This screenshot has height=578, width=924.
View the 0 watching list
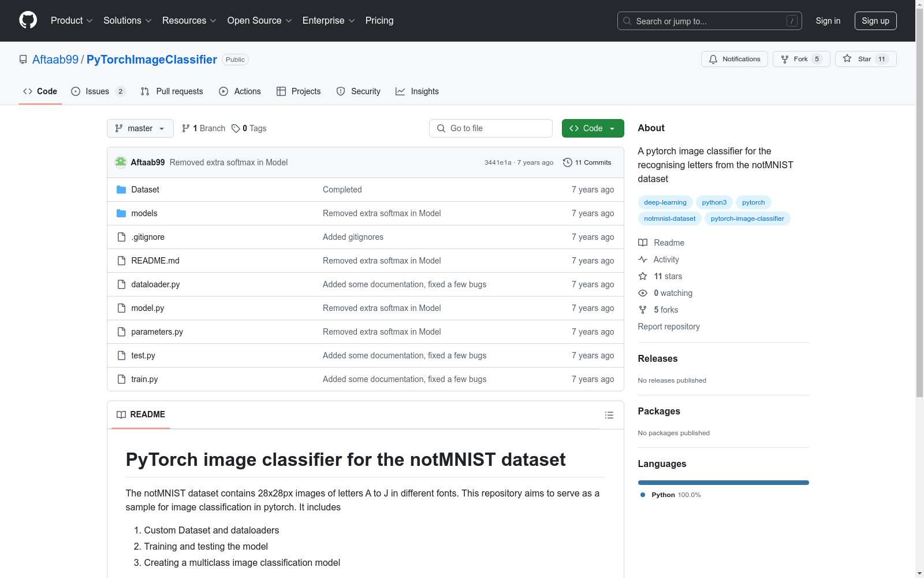coord(665,293)
